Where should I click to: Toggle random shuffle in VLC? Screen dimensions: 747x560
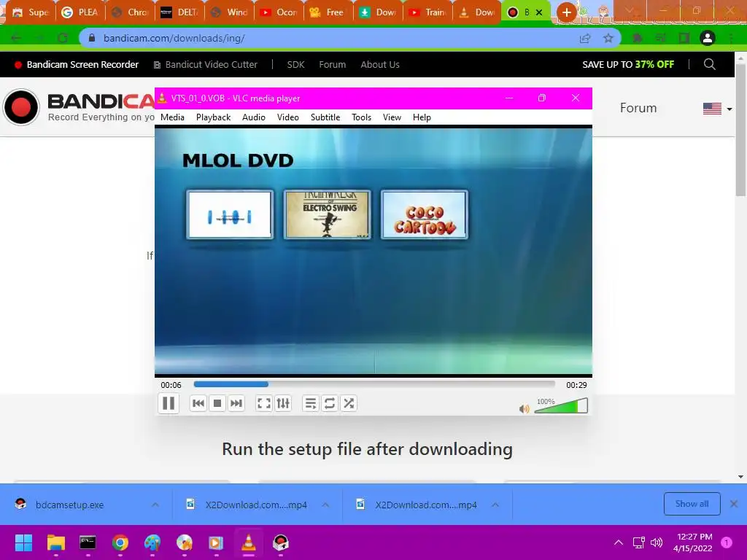[349, 403]
